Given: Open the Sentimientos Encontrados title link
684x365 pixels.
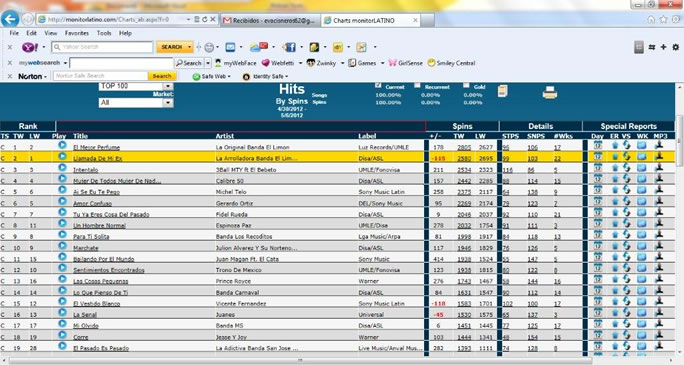Looking at the screenshot, I should pos(109,270).
